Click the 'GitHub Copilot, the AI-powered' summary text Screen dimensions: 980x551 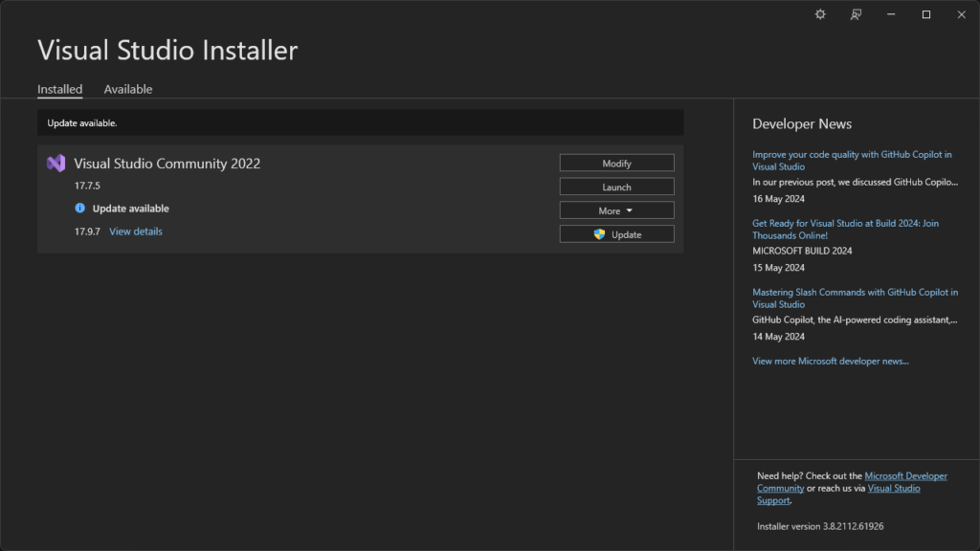(x=855, y=320)
